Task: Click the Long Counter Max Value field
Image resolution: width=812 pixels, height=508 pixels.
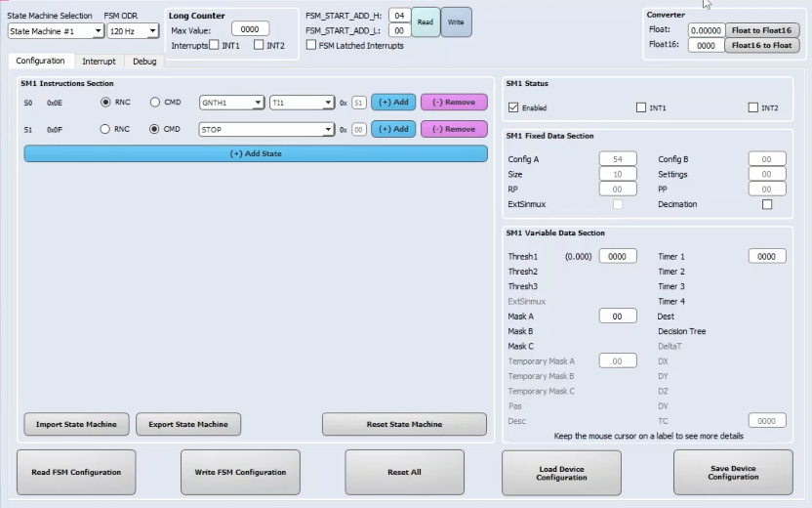Action: pos(250,29)
